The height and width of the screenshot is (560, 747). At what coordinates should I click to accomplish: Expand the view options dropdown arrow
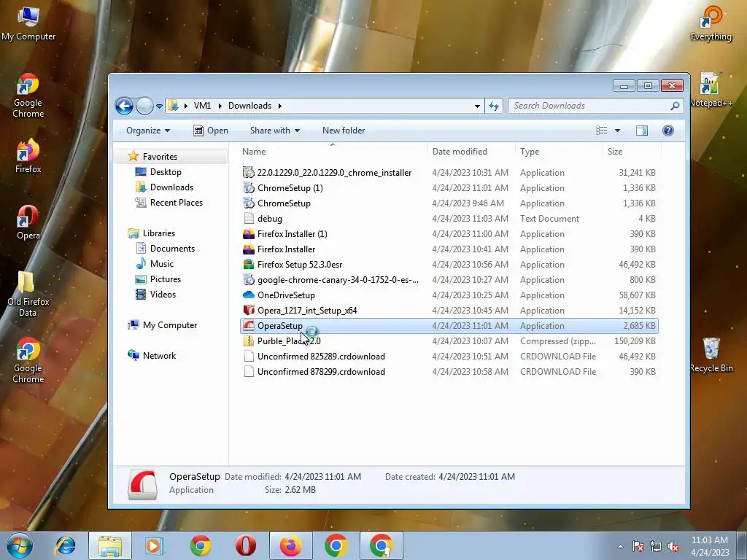[x=617, y=131]
